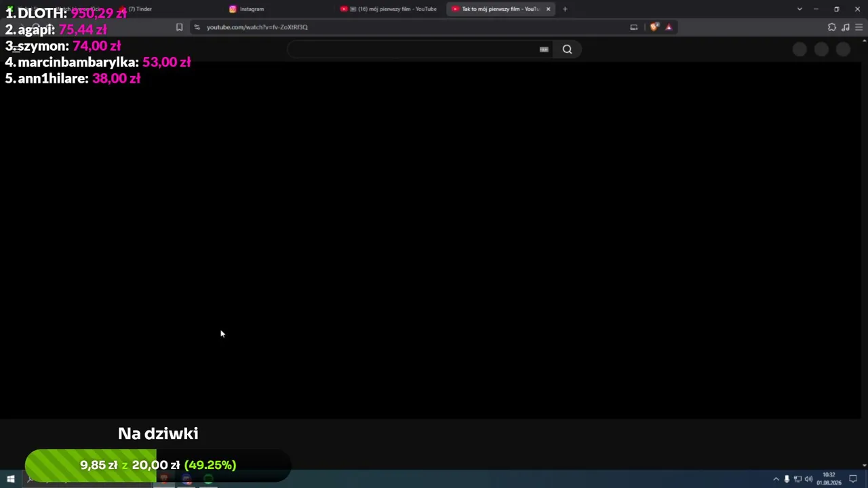
Task: Click the '4. marcinbambarylka: 53,00 zł' entry
Action: click(x=98, y=62)
